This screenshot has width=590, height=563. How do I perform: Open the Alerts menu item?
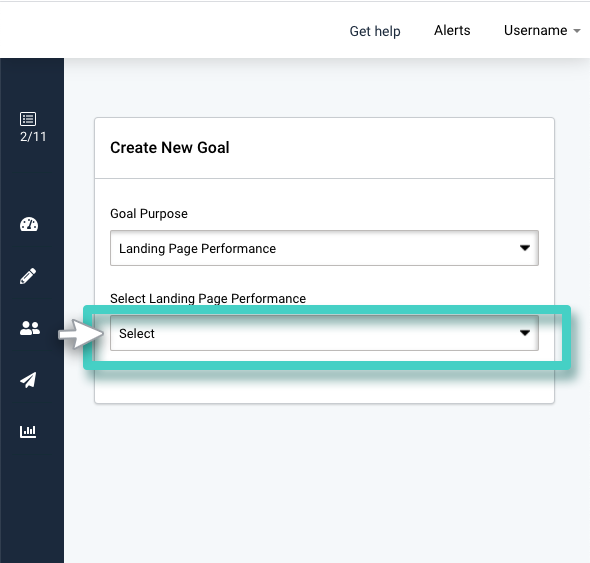pos(452,30)
